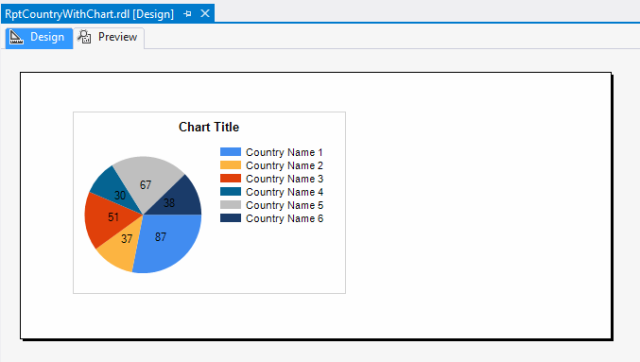Click the Preview tab report icon
The image size is (640, 362).
84,37
